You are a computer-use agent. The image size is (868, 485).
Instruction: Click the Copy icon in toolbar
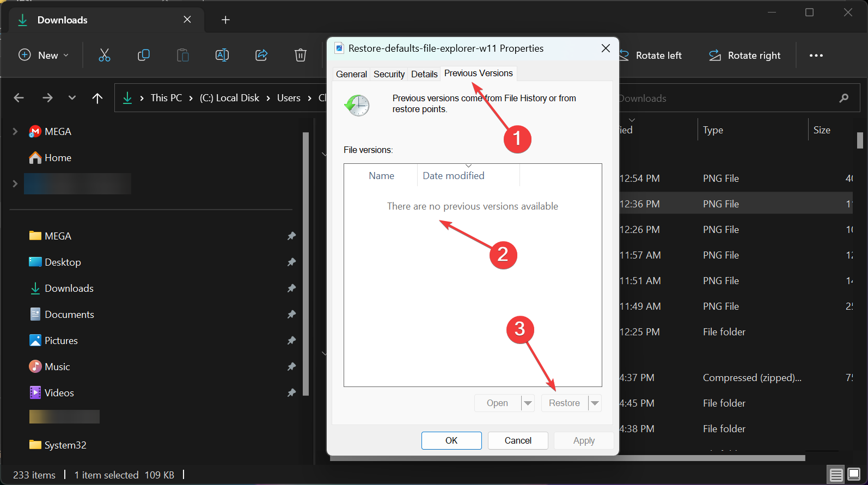[x=144, y=55]
